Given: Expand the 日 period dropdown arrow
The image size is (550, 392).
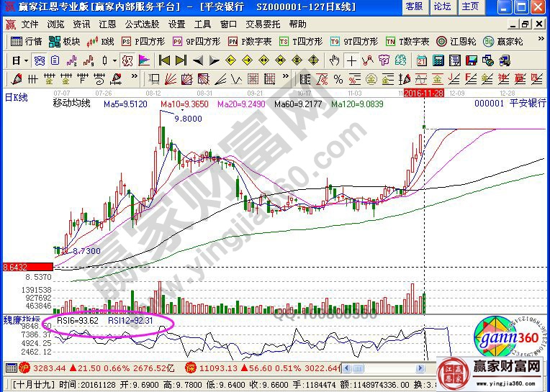Looking at the screenshot, I should pos(26,60).
